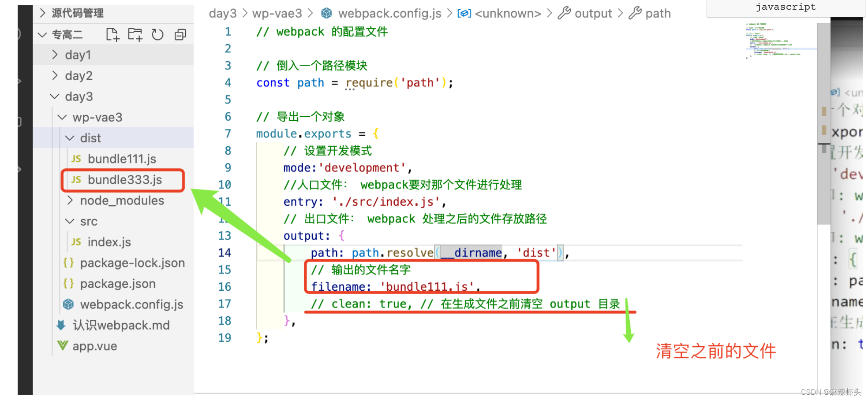Click comment '// webpack 的配置文件' on line 1
Screen dimensions: 868x400
pos(322,32)
